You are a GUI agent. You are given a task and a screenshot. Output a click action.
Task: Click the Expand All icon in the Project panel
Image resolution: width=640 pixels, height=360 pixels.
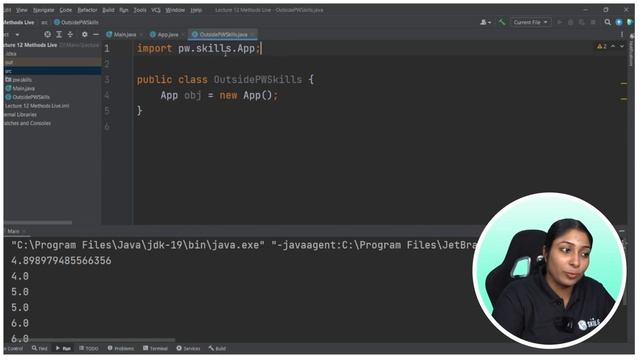(x=59, y=35)
